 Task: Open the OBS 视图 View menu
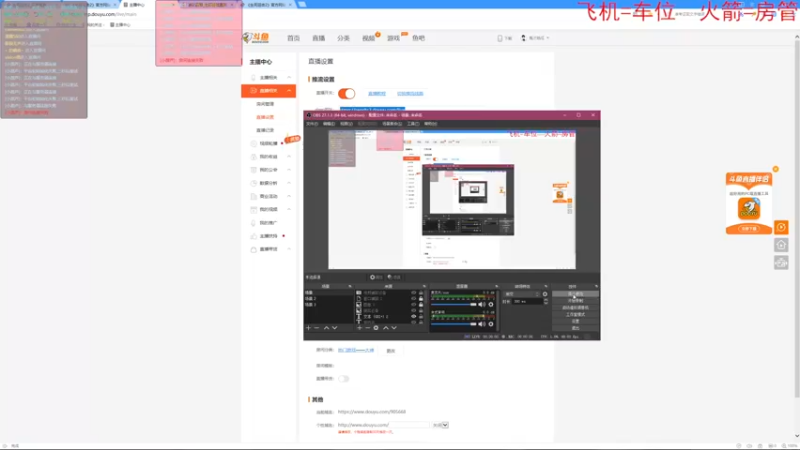point(346,124)
